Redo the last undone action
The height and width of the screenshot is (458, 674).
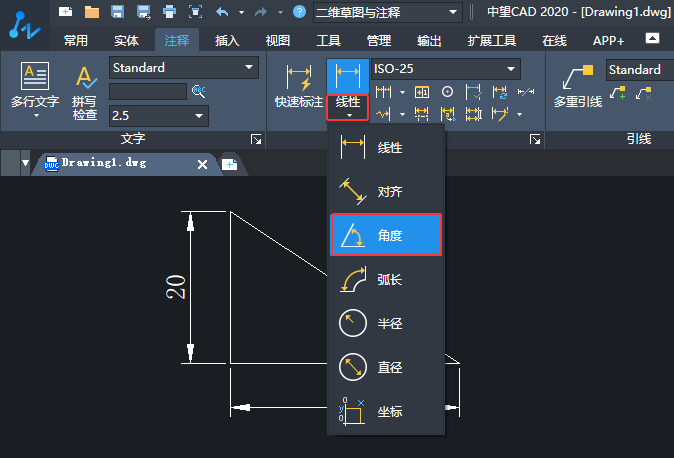coord(261,12)
